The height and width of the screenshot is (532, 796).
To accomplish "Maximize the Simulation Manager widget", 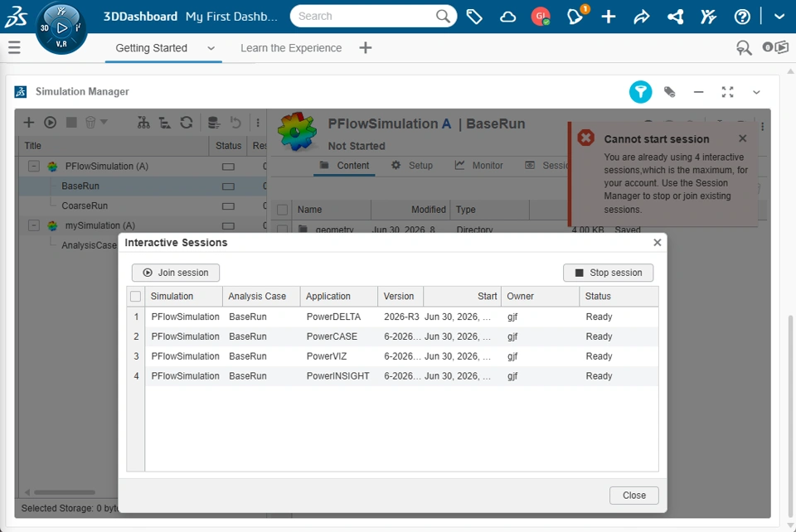I will coord(727,92).
